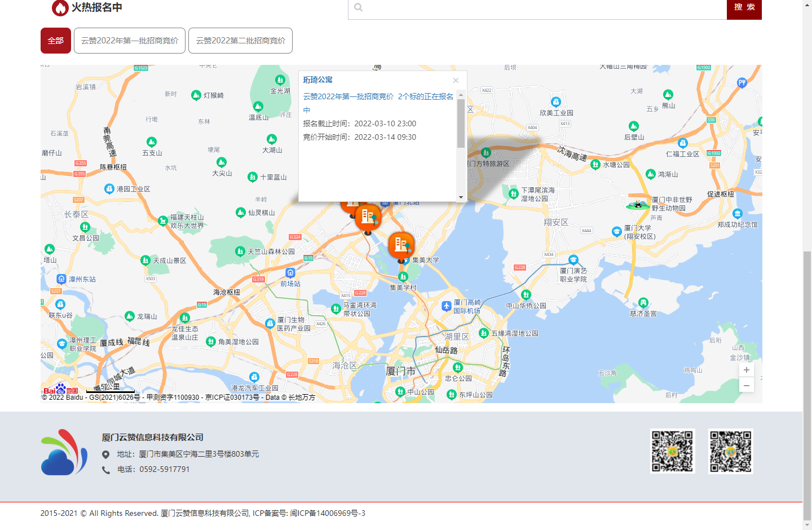
Task: Click the orange building marker below the popup
Action: point(368,217)
